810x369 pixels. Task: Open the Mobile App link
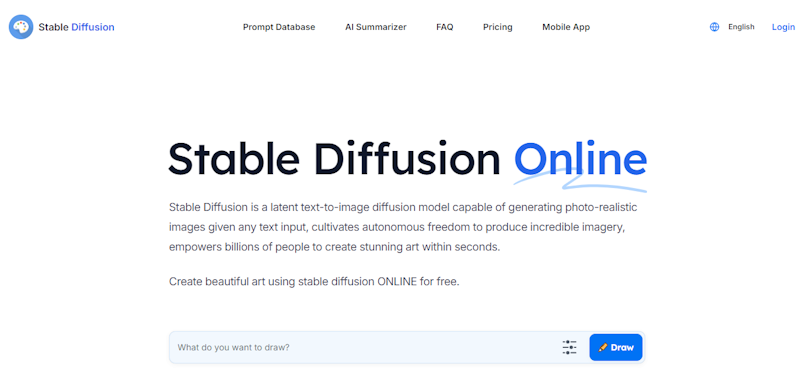click(x=566, y=27)
